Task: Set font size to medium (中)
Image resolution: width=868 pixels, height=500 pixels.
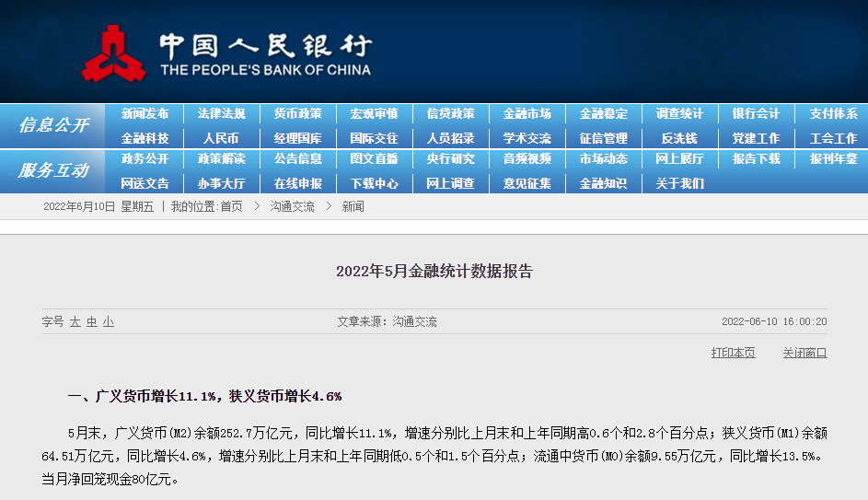Action: point(92,322)
